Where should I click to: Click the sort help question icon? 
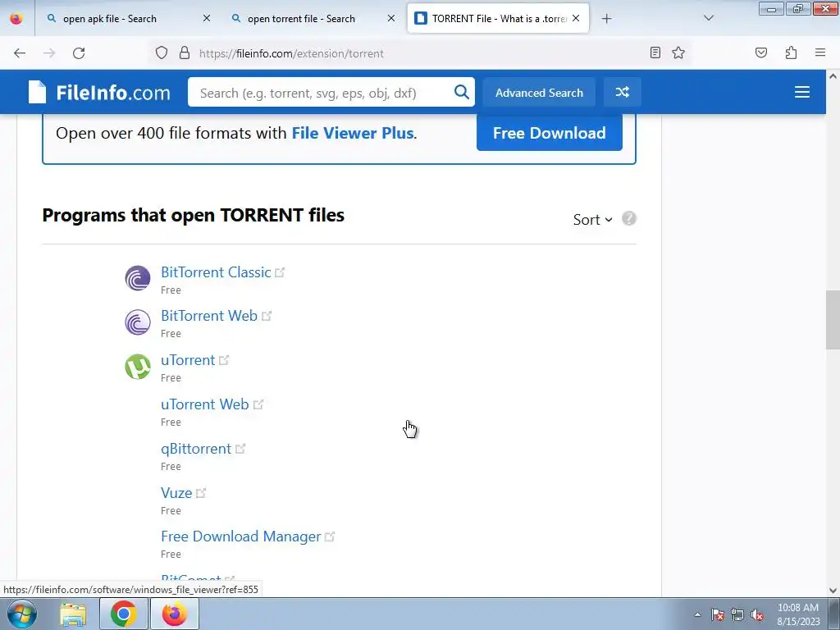pyautogui.click(x=629, y=218)
